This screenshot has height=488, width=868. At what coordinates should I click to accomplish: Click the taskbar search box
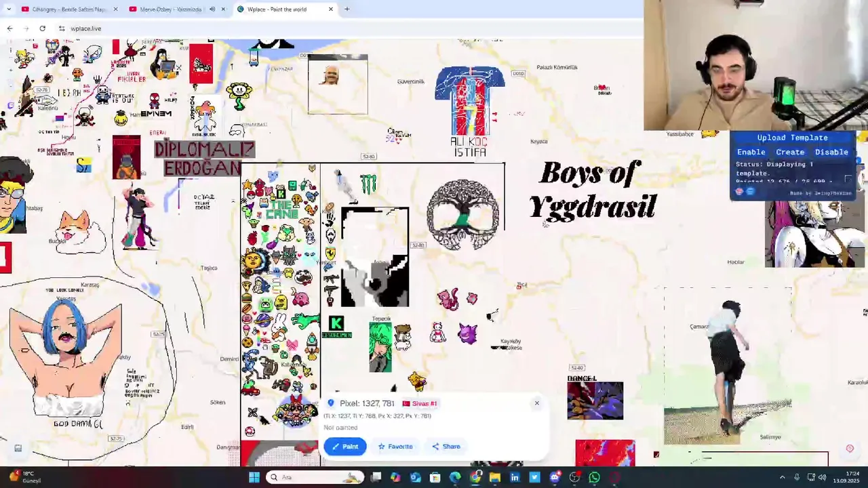pyautogui.click(x=315, y=478)
